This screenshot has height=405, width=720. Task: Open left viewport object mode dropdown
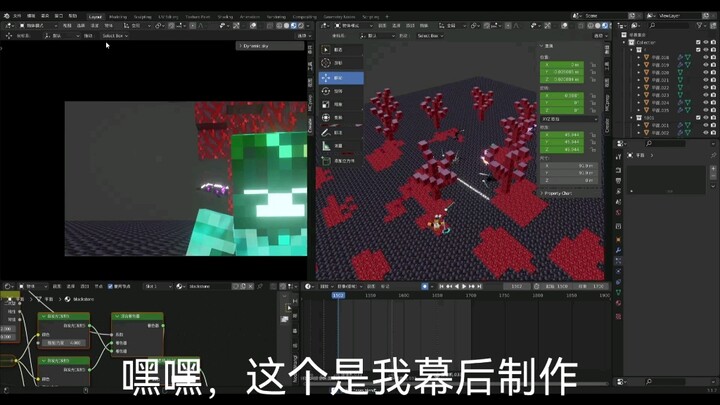(x=38, y=26)
